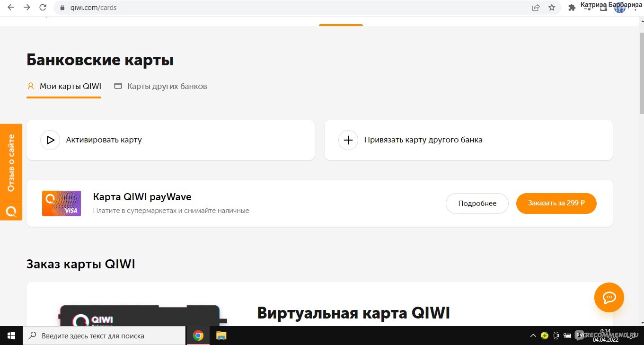Open Chrome from the taskbar

point(198,336)
